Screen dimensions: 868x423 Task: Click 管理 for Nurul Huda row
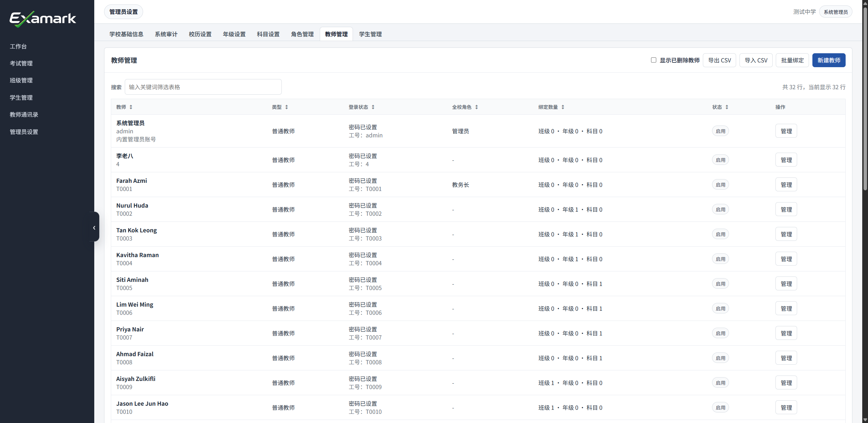(786, 210)
